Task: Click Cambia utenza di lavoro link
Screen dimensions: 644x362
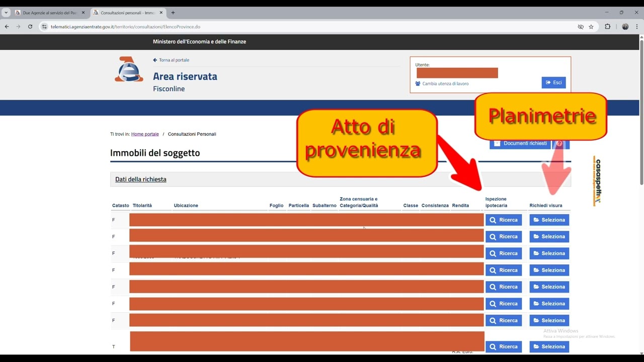Action: pyautogui.click(x=442, y=83)
